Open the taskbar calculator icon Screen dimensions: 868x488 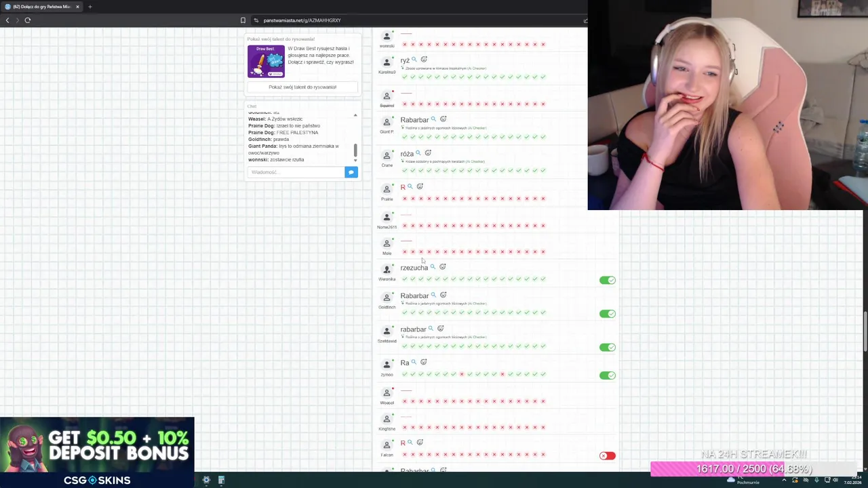coord(221,480)
